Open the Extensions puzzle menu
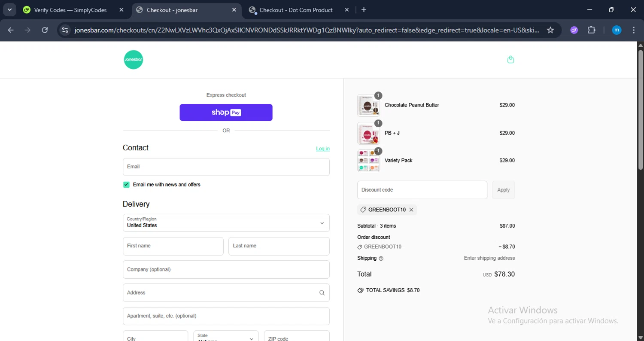Image resolution: width=644 pixels, height=341 pixels. (x=591, y=30)
